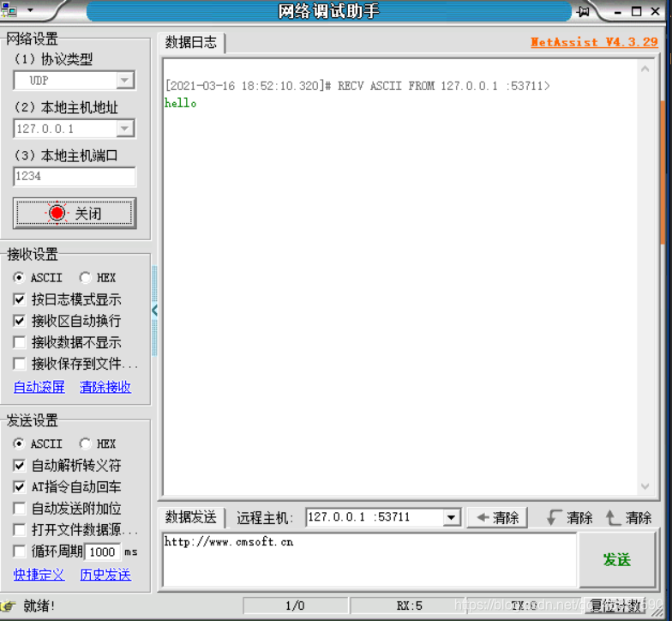Viewport: 672px width, 621px height.
Task: Click the 自动滚屏 link
Action: click(39, 387)
